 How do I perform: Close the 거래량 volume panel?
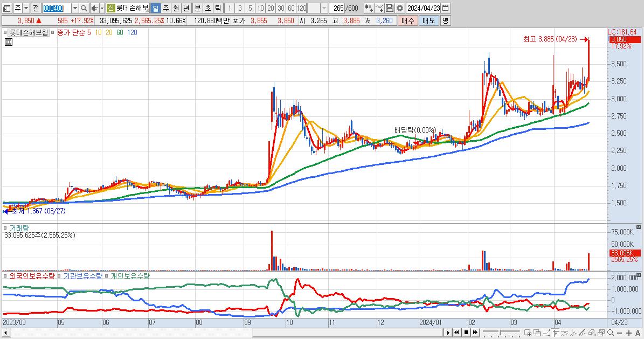tap(638, 227)
